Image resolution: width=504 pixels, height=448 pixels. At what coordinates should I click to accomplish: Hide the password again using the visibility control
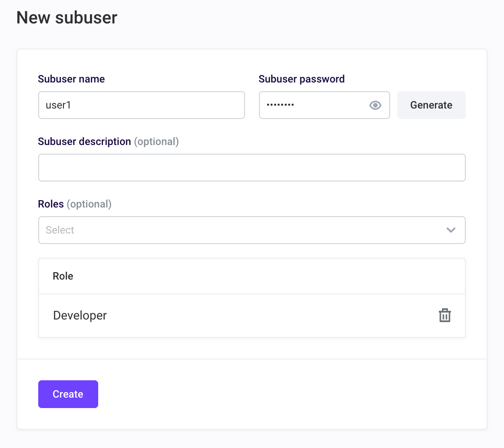coord(375,105)
